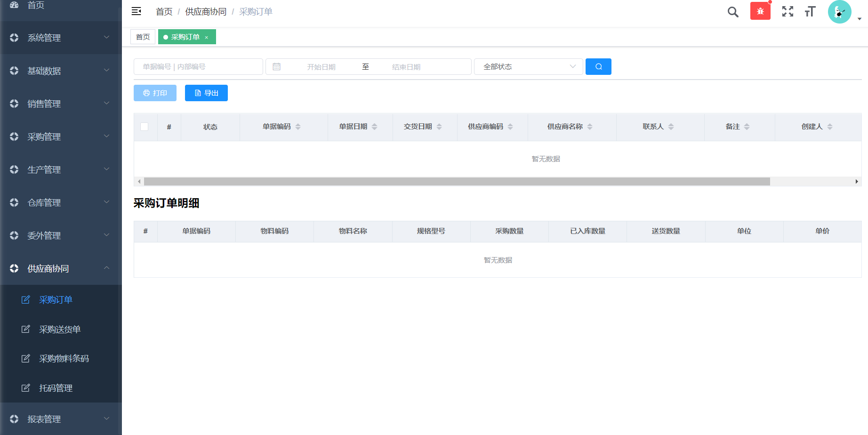Enter fullscreen mode via expand icon
Image resolution: width=868 pixels, height=435 pixels.
click(787, 11)
